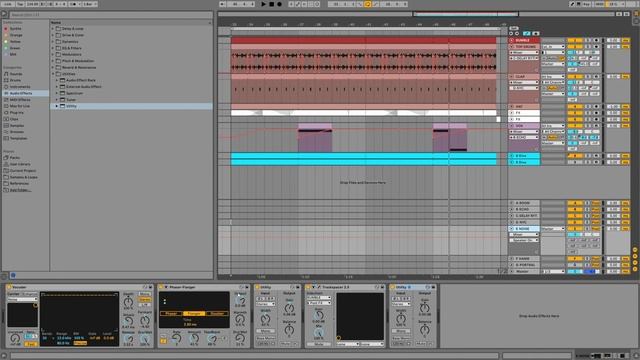
Task: Open the Plug-ins category icon
Action: point(6,113)
